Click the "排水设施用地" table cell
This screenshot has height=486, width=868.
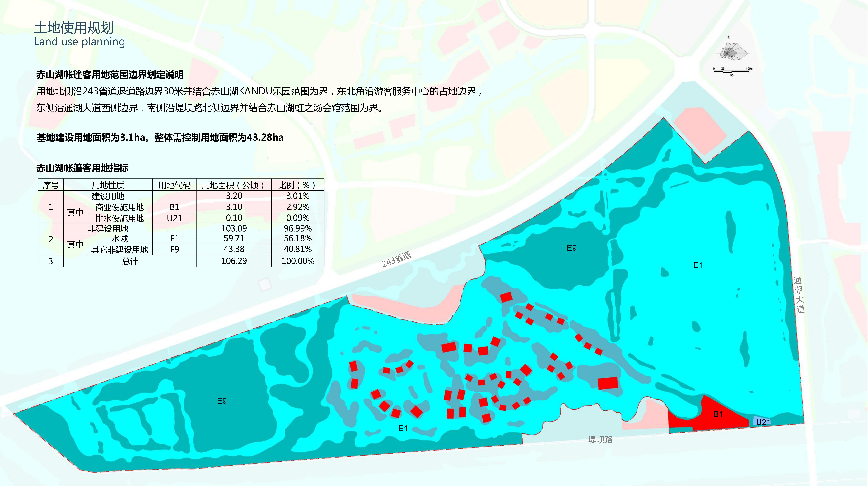120,218
